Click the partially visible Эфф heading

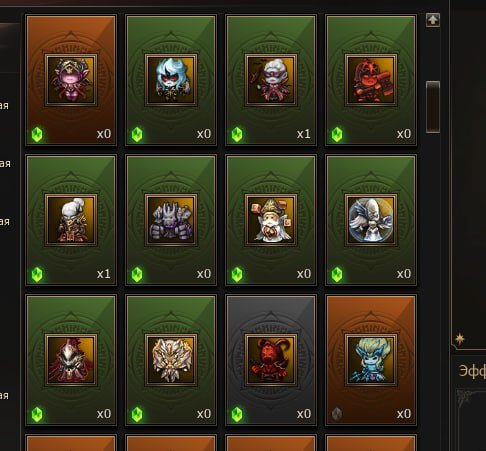coord(472,371)
